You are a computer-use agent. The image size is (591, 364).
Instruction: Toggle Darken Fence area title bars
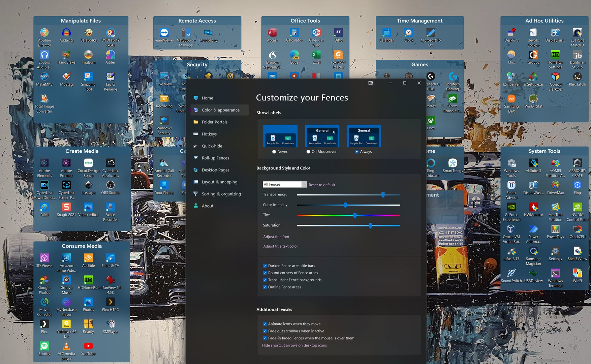pos(265,266)
